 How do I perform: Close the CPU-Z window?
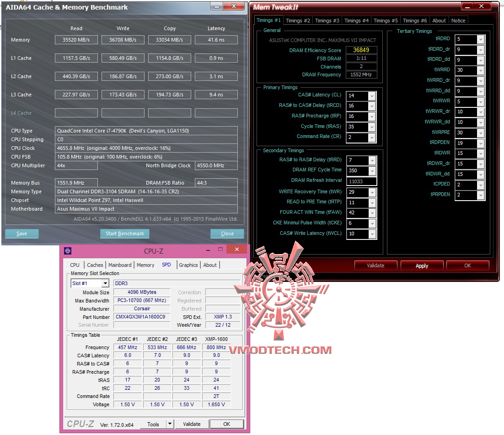(x=236, y=249)
